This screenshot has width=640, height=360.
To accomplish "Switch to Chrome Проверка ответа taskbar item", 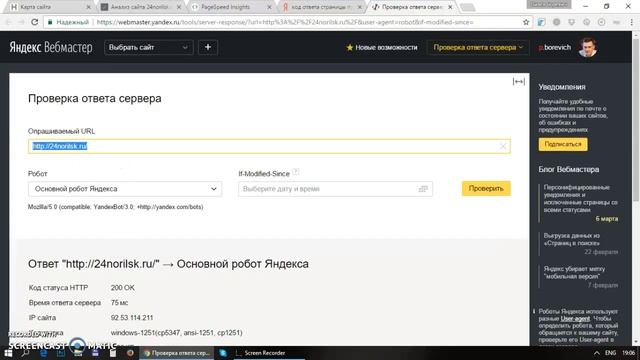I will click(x=177, y=353).
